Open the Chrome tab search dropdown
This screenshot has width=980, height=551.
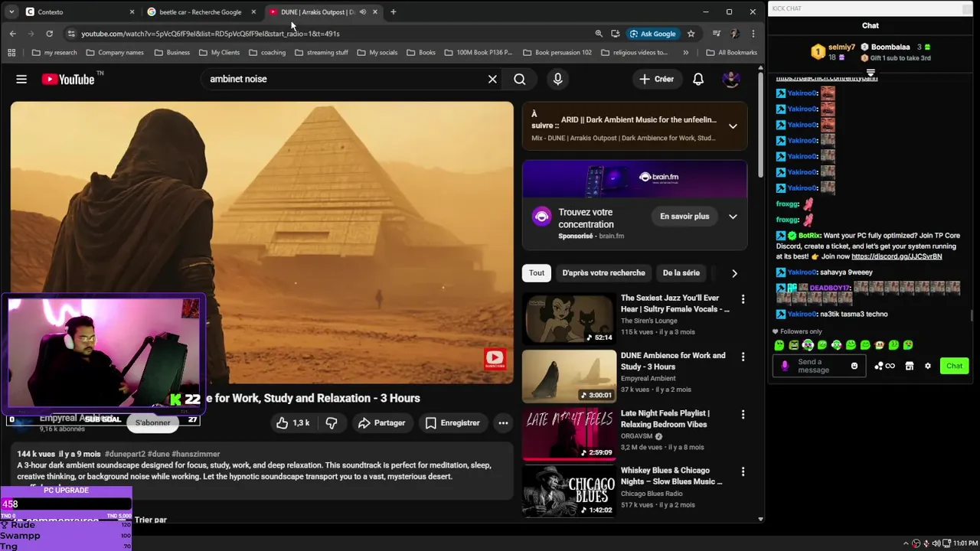[x=11, y=12]
